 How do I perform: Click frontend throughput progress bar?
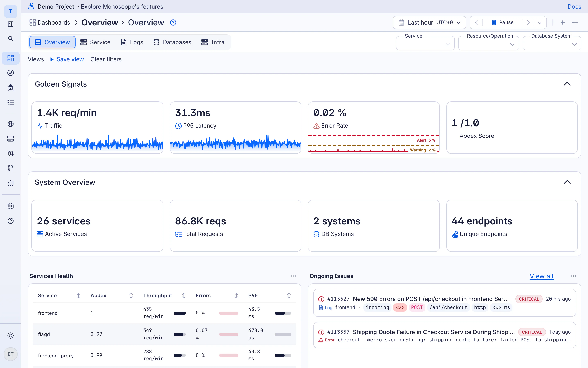pos(179,313)
